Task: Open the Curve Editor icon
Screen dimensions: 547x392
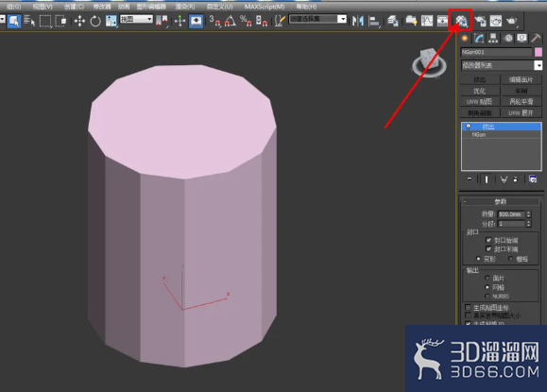Action: point(427,21)
